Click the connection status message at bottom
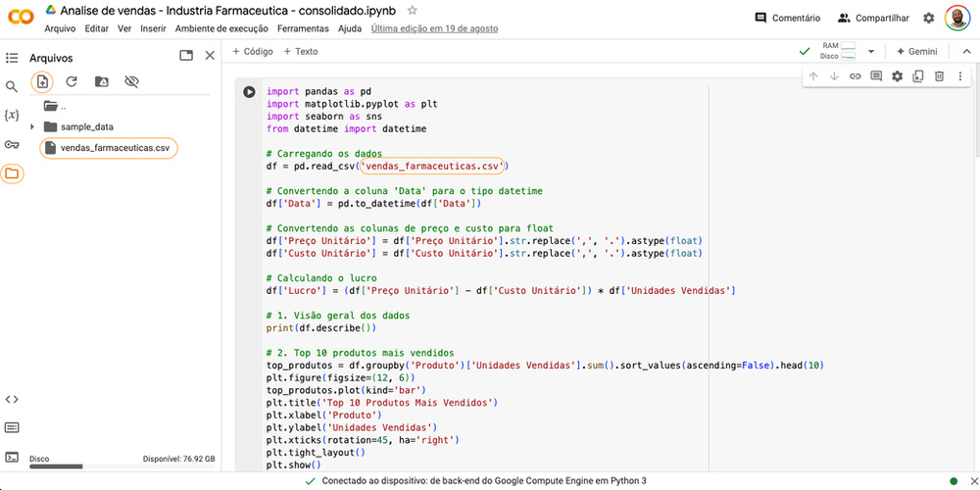The image size is (980, 490). [484, 481]
